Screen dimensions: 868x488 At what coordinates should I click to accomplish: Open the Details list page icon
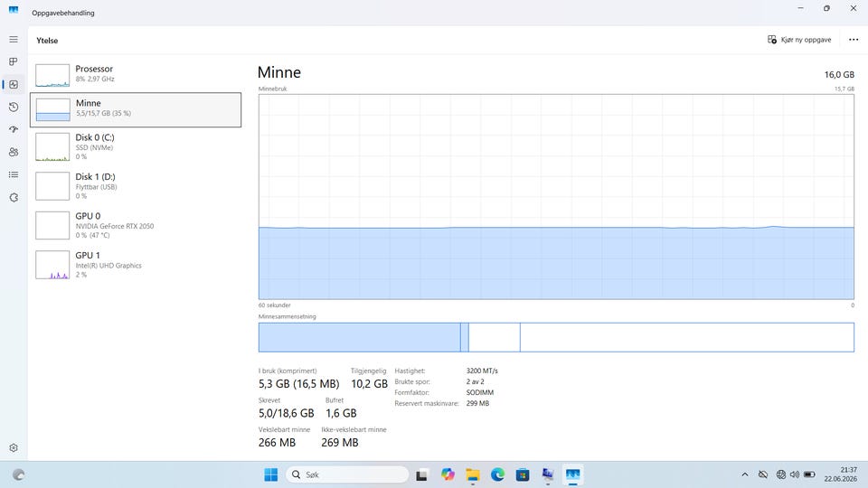[x=14, y=174]
